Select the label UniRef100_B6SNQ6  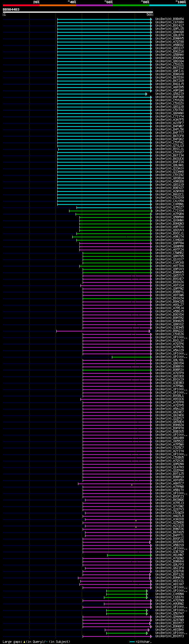170,500
